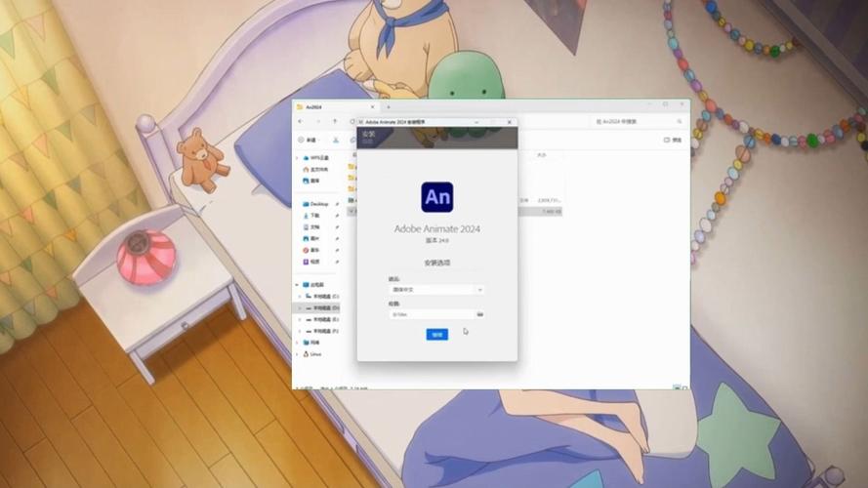Expand Local Disk (F:) tree node

click(x=300, y=332)
